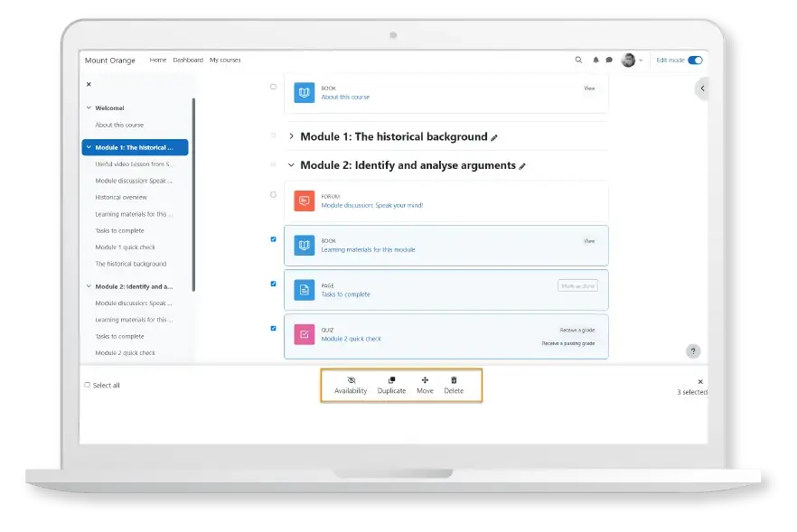Viewport: 797px width, 532px height.
Task: Select The historical background in course index
Action: 131,264
